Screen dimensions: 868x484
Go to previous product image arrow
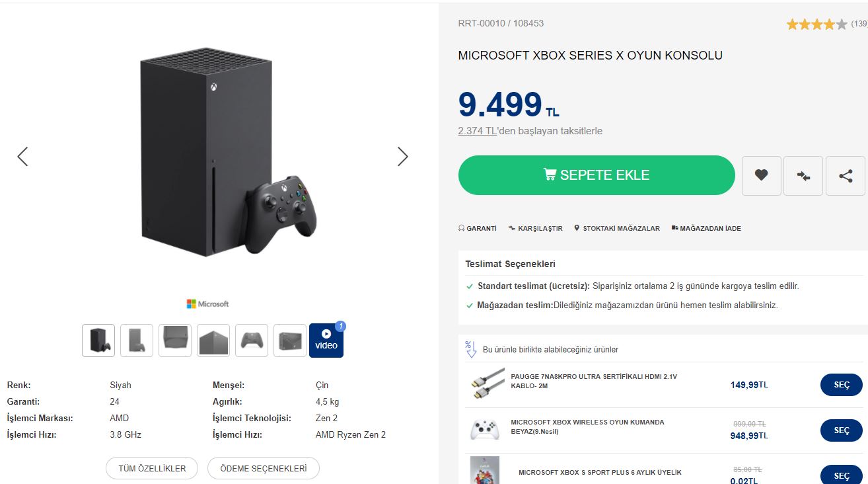(22, 157)
